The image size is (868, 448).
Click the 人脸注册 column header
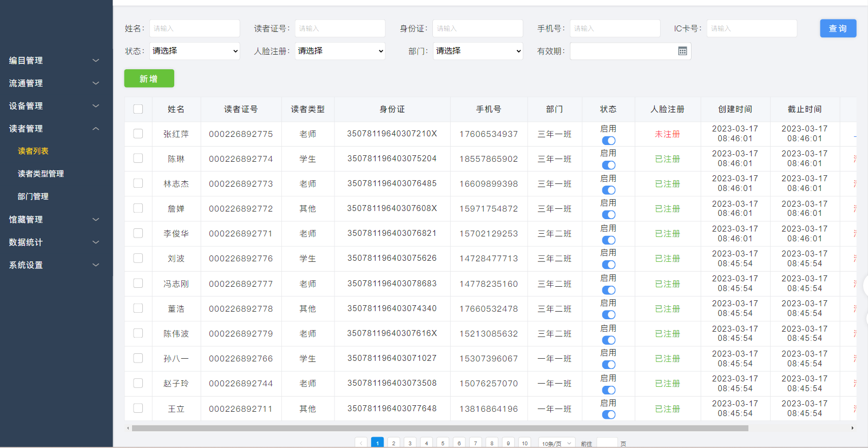[667, 109]
